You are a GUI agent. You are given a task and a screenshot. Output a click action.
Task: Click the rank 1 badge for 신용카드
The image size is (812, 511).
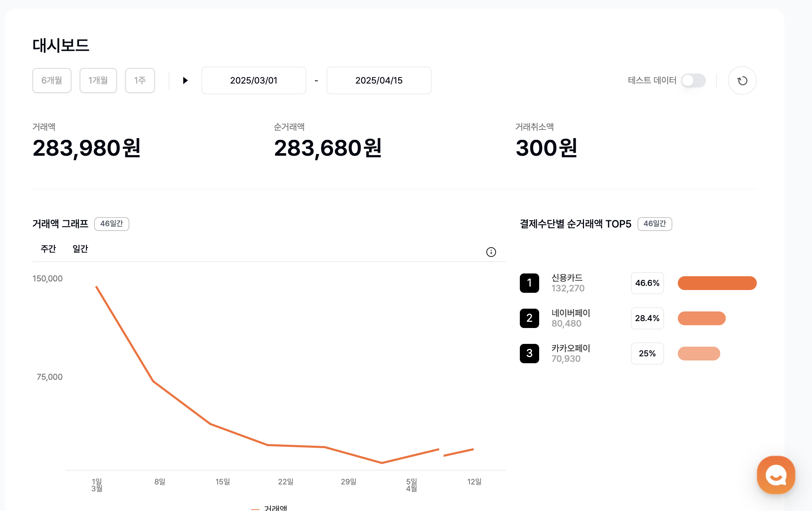(529, 283)
